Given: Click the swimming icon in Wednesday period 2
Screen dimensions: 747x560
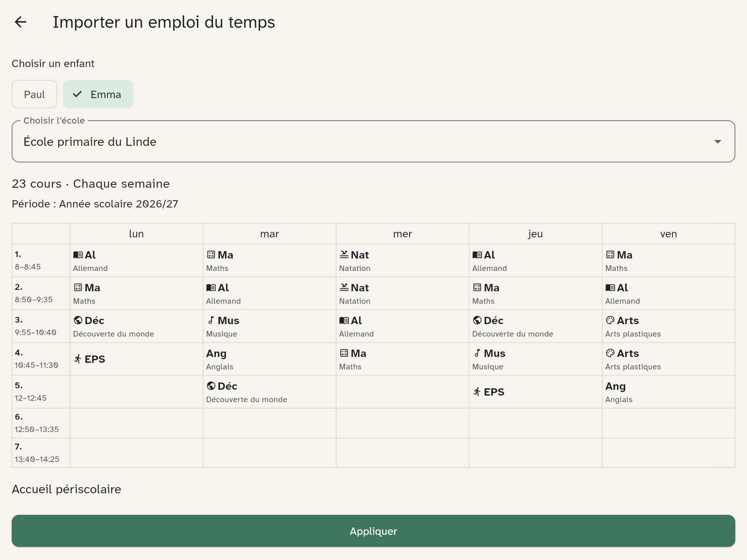Looking at the screenshot, I should (344, 288).
